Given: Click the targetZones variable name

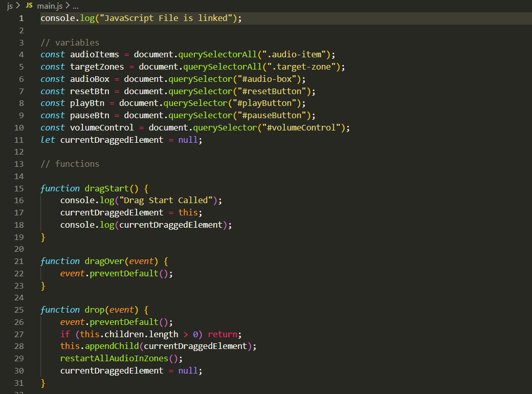Looking at the screenshot, I should click(x=97, y=67).
